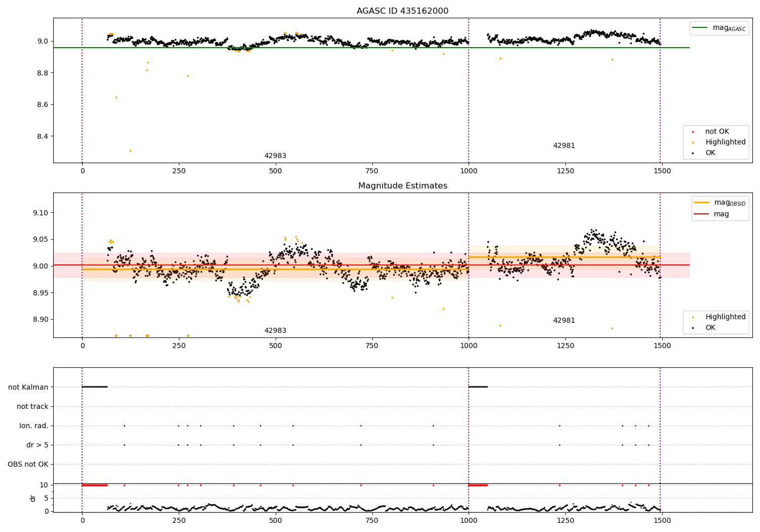Image resolution: width=760 pixels, height=532 pixels.
Task: Click the '10' y-axis tick in the bottom plot
Action: [44, 485]
